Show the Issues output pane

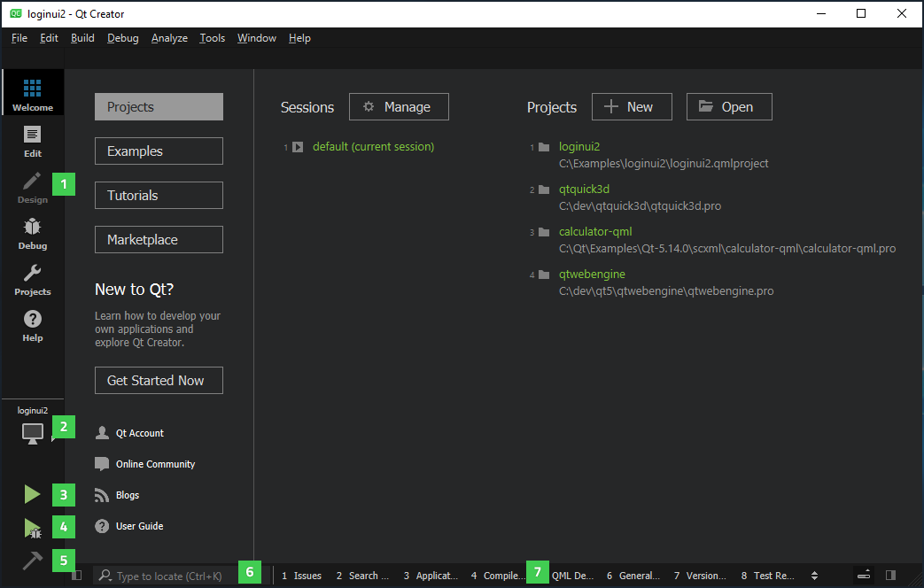point(302,576)
